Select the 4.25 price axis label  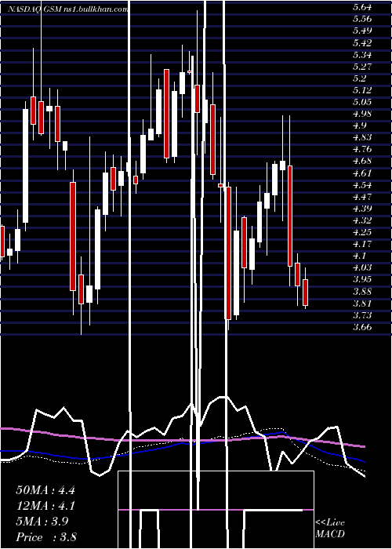(362, 232)
